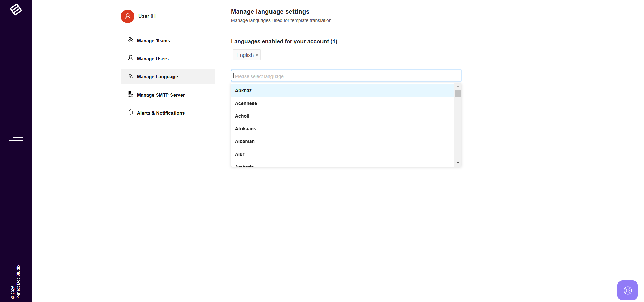Screen dimensions: 644x302
Task: Open the hamburger menu in sidebar
Action: coord(16,141)
